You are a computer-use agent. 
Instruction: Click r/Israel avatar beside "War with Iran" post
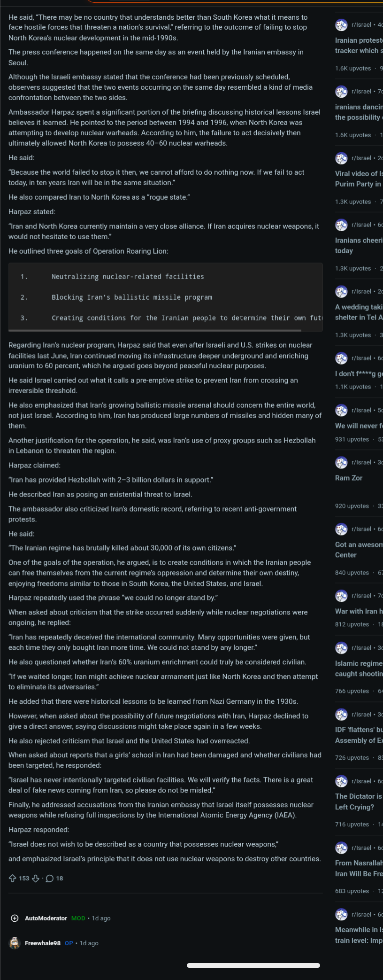tap(341, 596)
